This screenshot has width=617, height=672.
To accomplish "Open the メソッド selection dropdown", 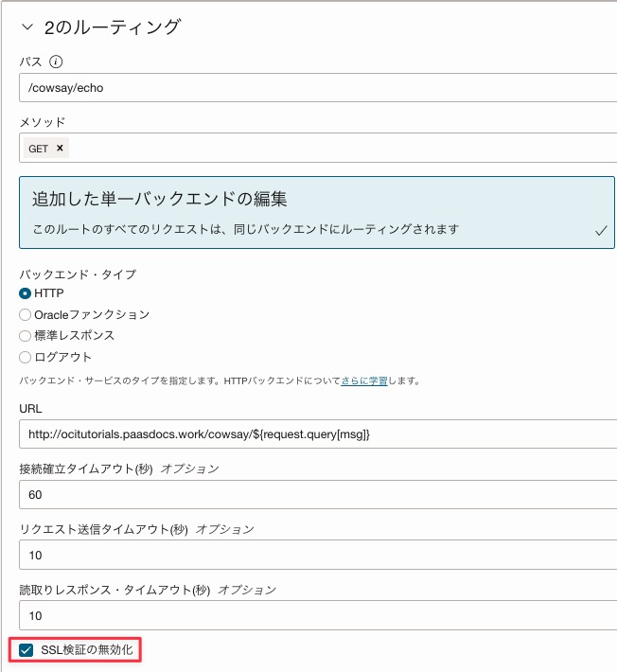I will [341, 148].
